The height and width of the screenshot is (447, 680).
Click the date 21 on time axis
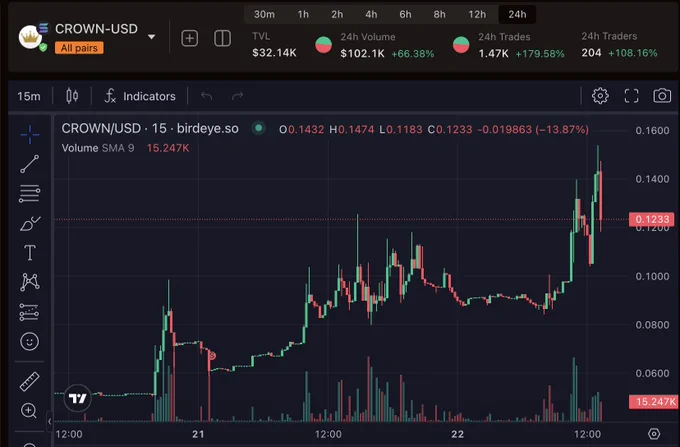(x=198, y=434)
